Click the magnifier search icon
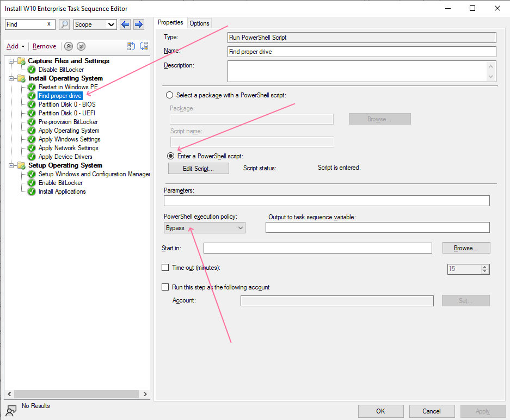The height and width of the screenshot is (420, 510). (x=64, y=24)
